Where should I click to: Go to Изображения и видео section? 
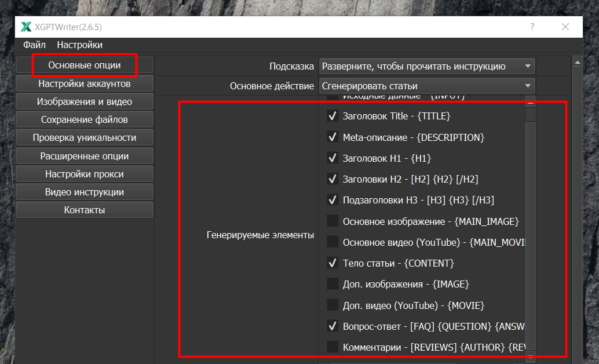tap(84, 102)
